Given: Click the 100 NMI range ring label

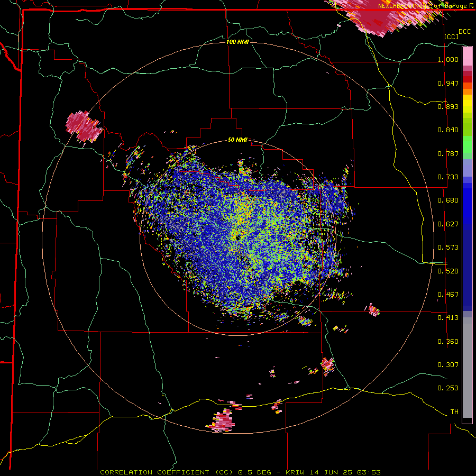Looking at the screenshot, I should 237,42.
